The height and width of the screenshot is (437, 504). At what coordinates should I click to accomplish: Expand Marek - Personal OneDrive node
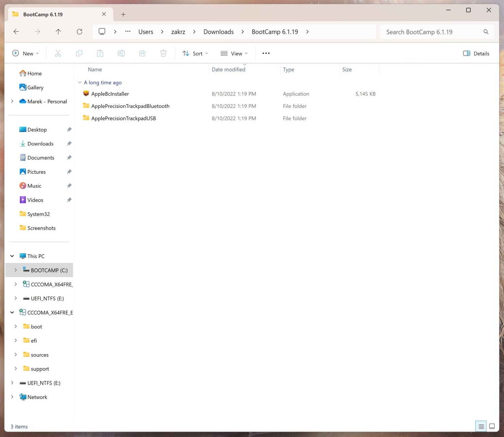pos(12,101)
